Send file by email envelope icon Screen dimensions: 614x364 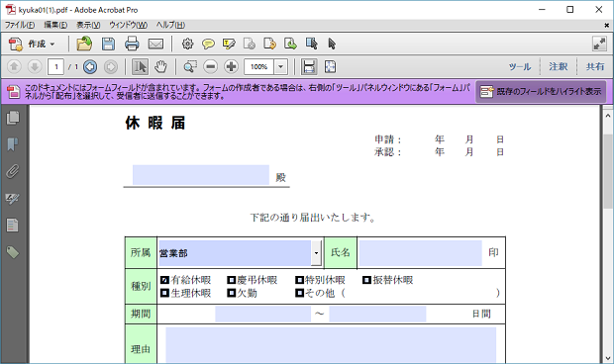click(x=155, y=44)
